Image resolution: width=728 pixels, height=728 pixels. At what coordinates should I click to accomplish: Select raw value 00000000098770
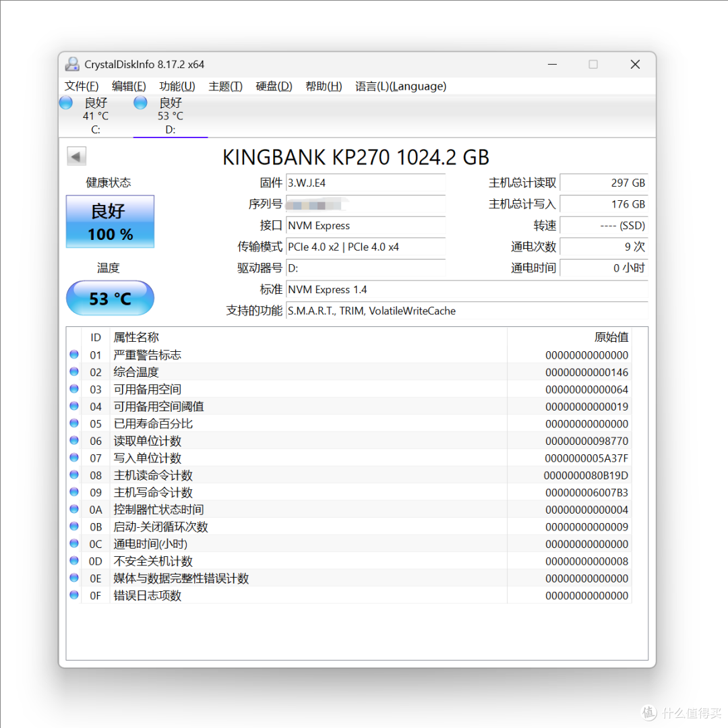[587, 441]
